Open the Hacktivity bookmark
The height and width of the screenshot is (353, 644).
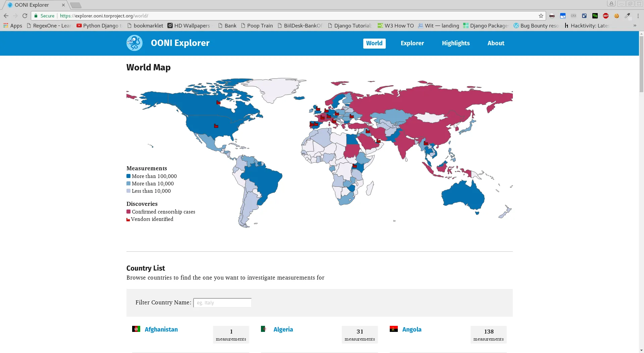tap(587, 25)
